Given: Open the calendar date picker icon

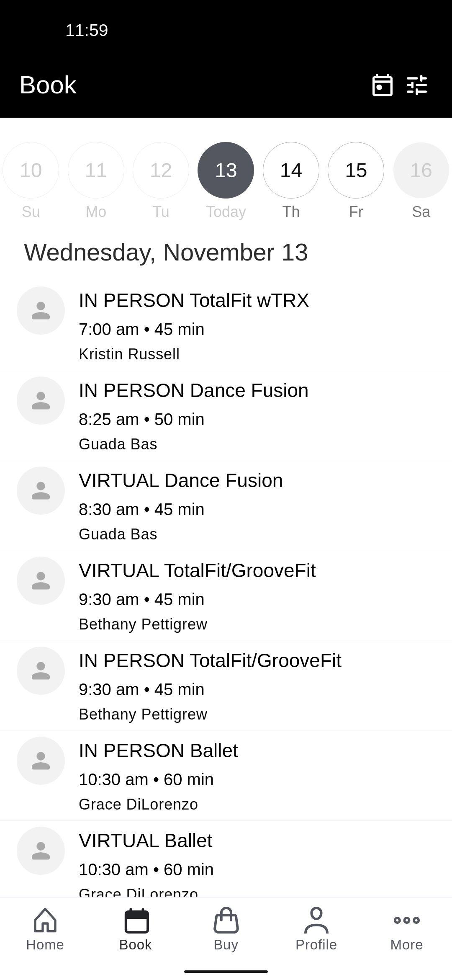Looking at the screenshot, I should click(x=382, y=85).
